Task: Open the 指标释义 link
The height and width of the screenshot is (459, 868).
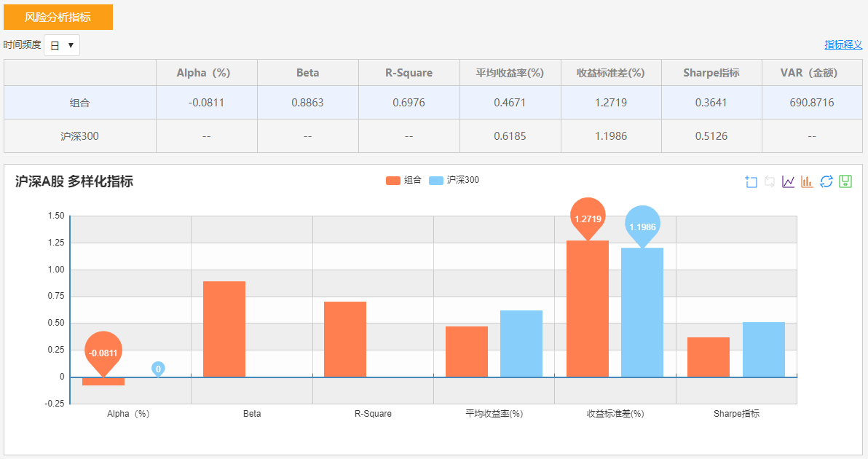Action: 843,44
